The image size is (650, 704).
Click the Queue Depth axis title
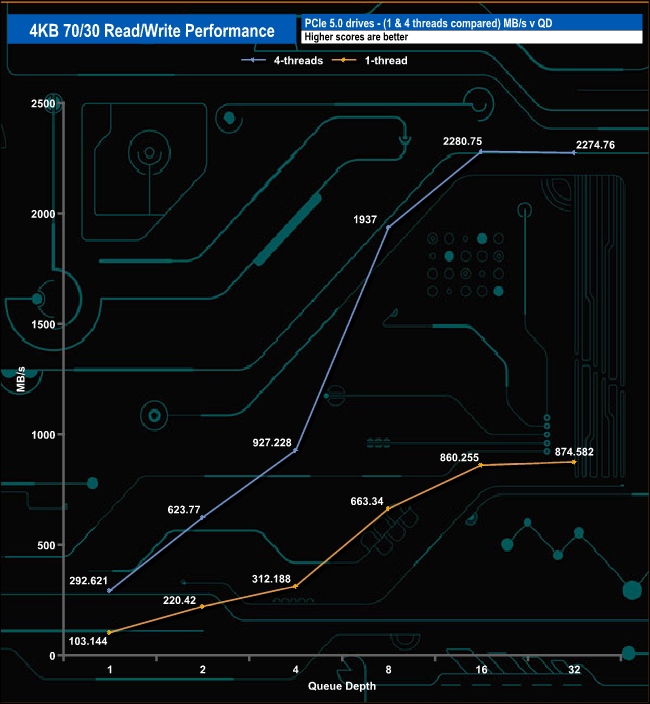point(342,686)
